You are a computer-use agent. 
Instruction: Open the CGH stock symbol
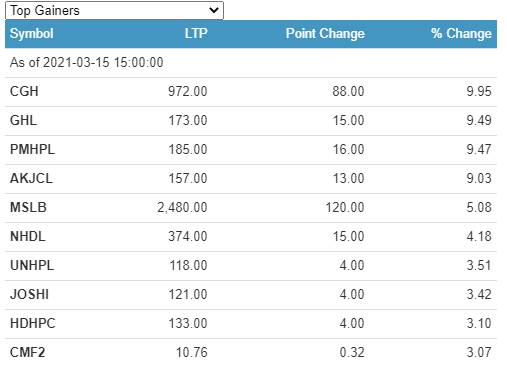pos(24,91)
